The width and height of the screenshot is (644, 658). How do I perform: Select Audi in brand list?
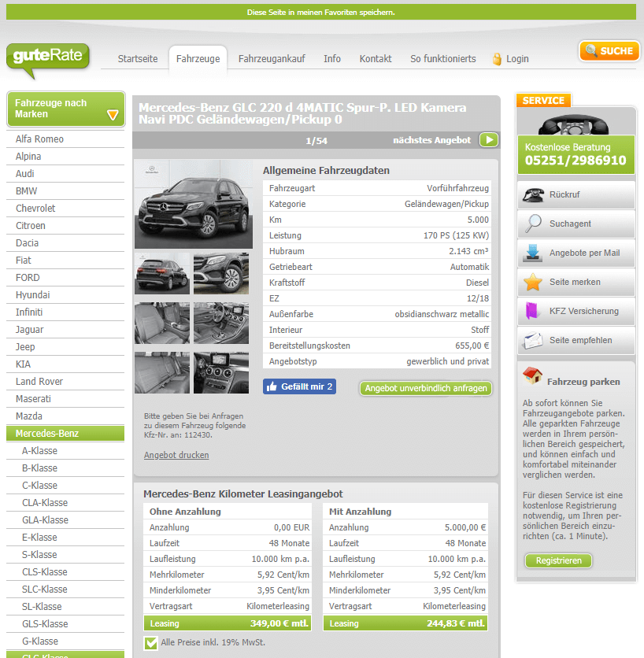point(65,174)
